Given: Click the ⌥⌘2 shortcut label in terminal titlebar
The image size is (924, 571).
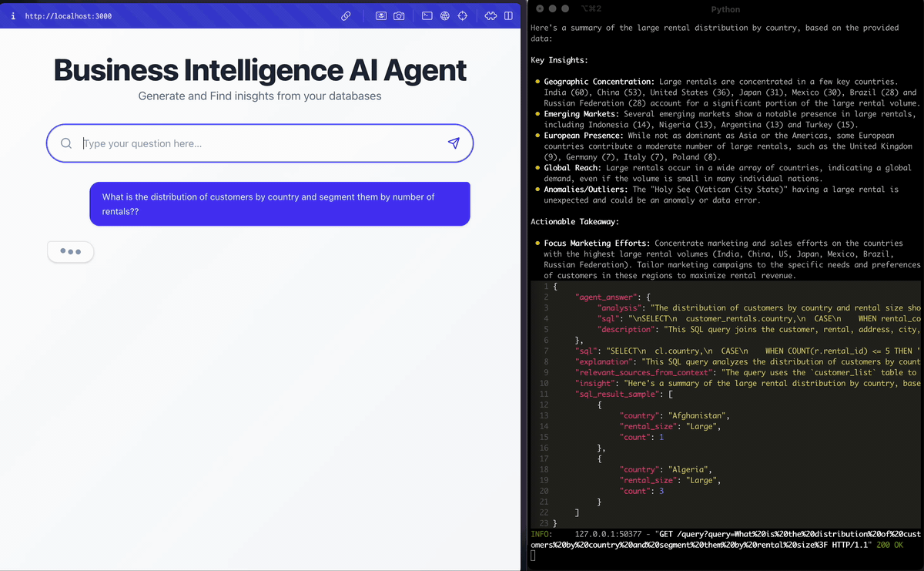Looking at the screenshot, I should [591, 9].
